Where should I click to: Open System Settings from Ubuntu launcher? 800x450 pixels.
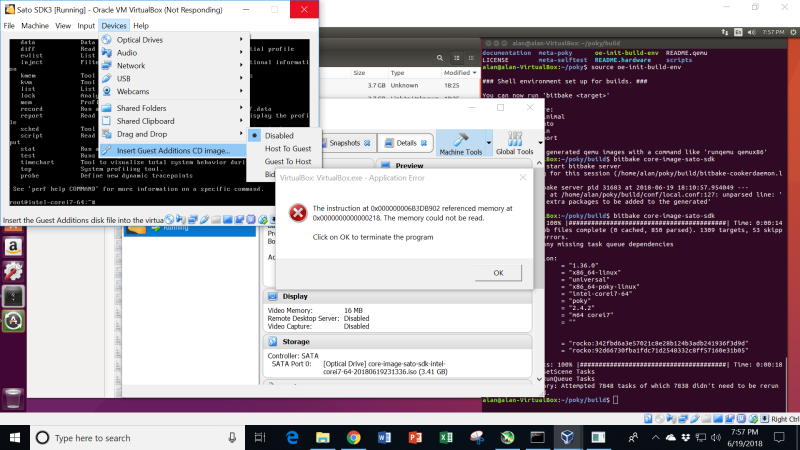pos(13,271)
